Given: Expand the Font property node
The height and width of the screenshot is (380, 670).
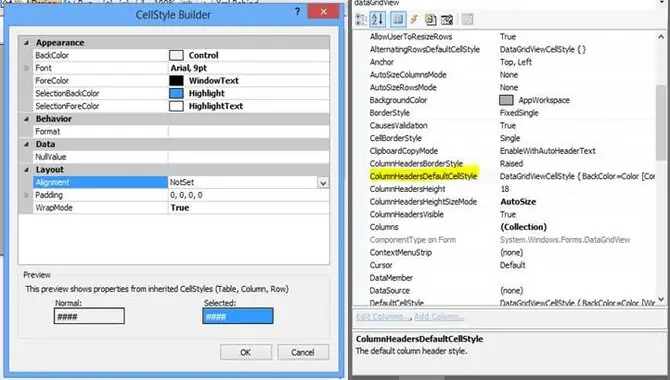Looking at the screenshot, I should [x=26, y=68].
